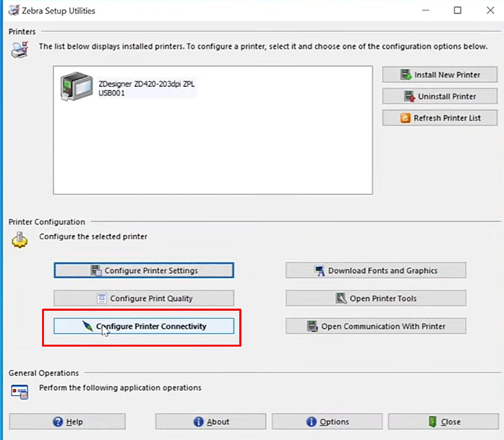
Task: Click the 'Configure the selected printer' text
Action: [x=93, y=236]
